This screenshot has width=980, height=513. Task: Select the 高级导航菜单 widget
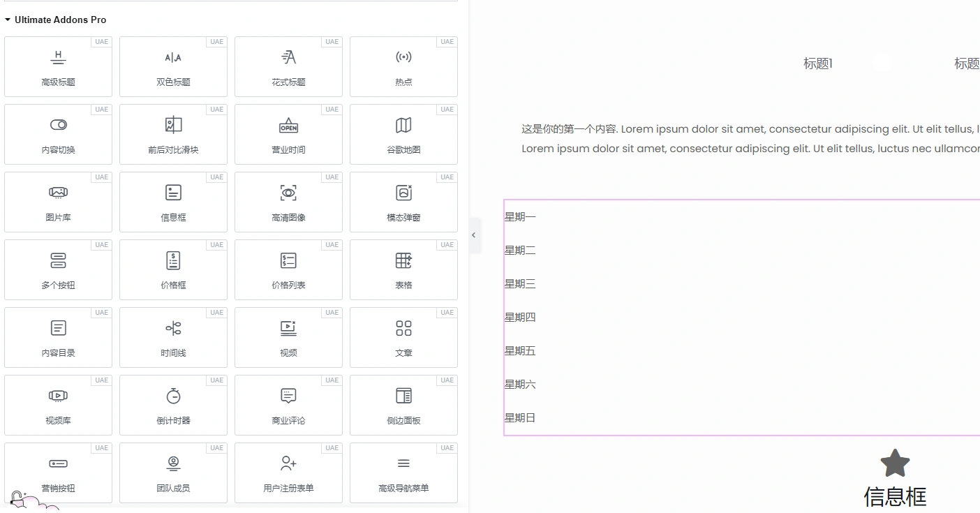(403, 473)
